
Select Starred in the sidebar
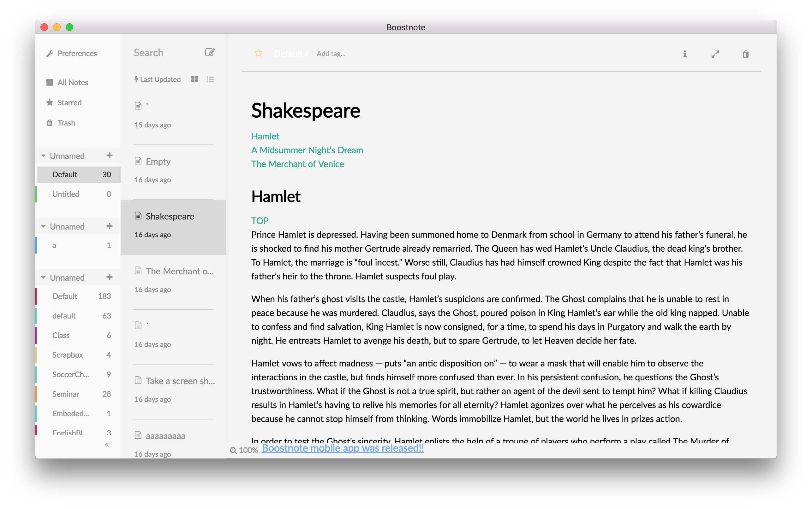tap(69, 103)
